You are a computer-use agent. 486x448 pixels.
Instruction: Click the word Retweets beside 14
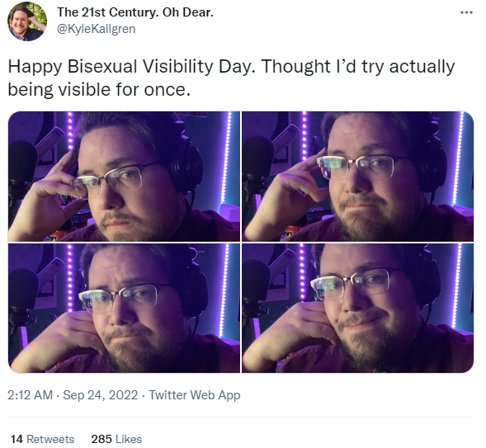50,439
